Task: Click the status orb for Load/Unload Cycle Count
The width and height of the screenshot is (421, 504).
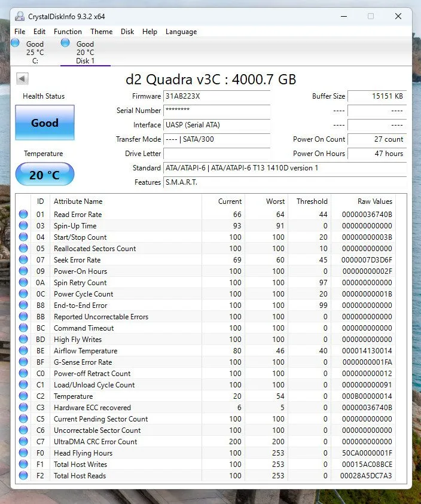Action: 23,384
